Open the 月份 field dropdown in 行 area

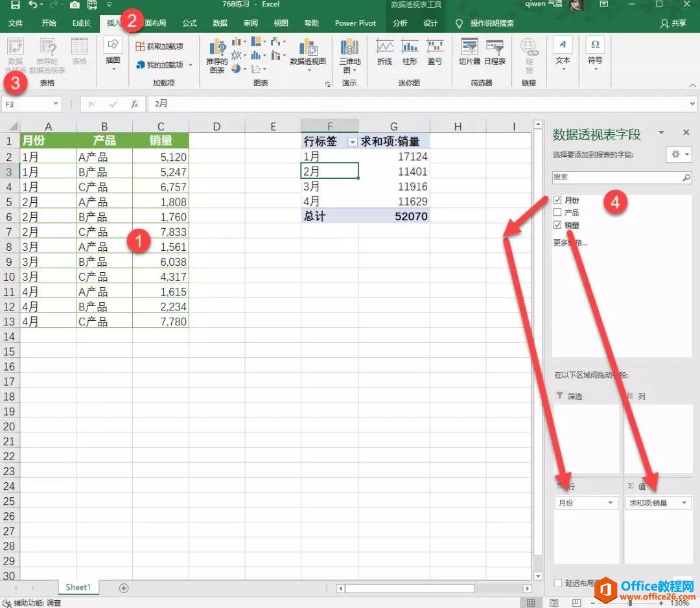pos(609,502)
